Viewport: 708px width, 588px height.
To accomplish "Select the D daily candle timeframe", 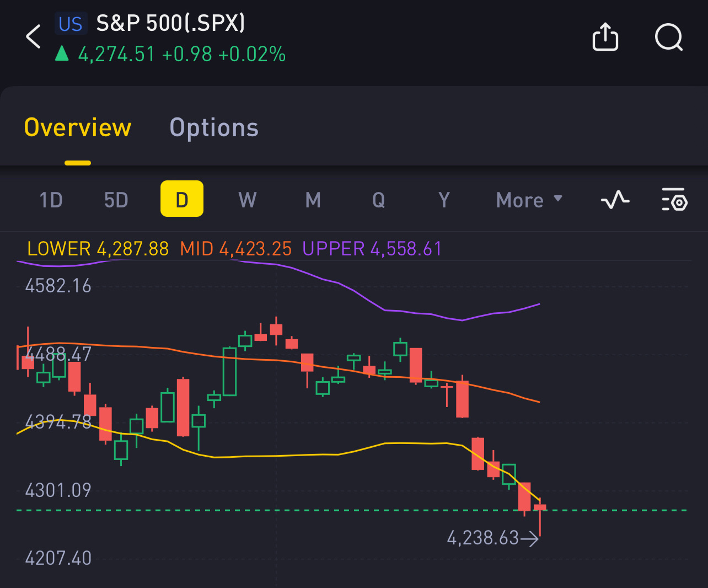I will coord(182,199).
